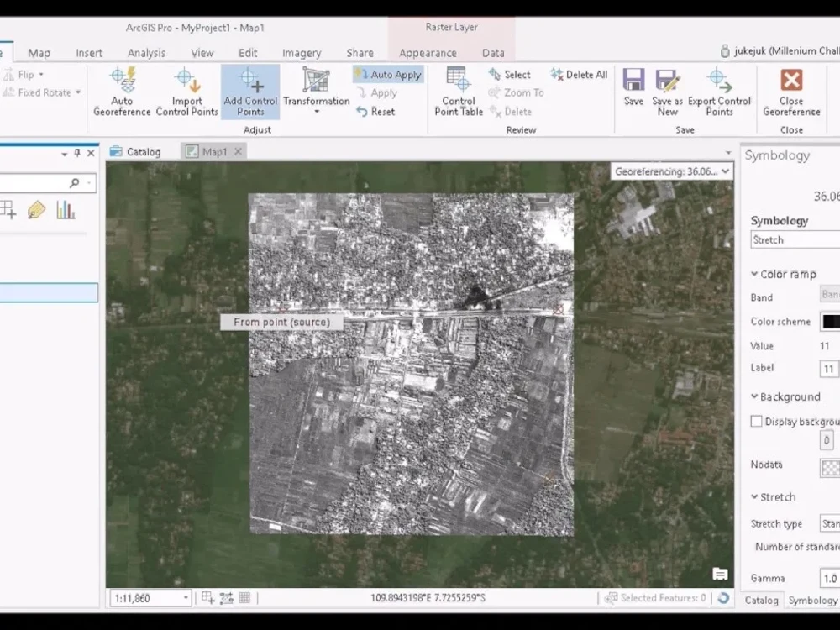Open the Import Control Points tool
Image resolution: width=840 pixels, height=630 pixels.
click(x=186, y=92)
